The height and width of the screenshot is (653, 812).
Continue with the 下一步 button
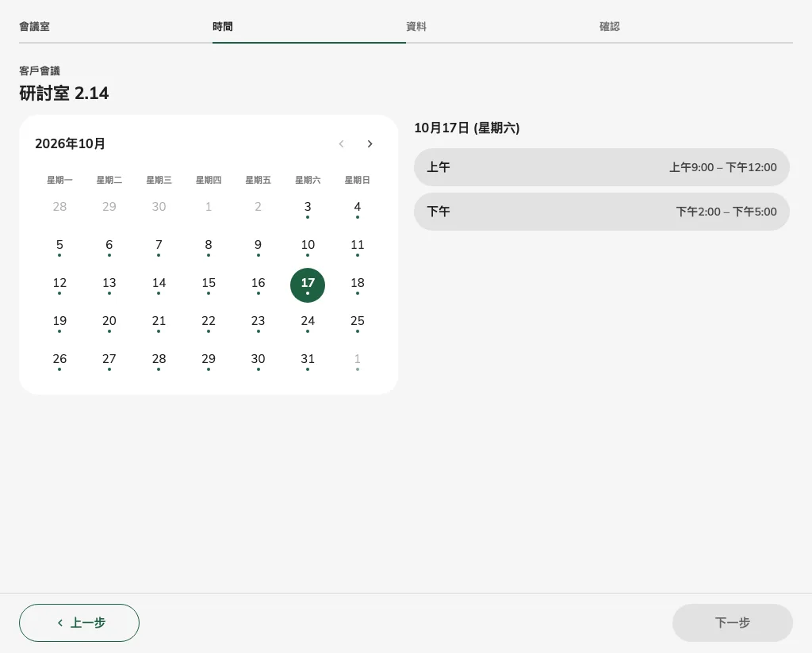[732, 622]
